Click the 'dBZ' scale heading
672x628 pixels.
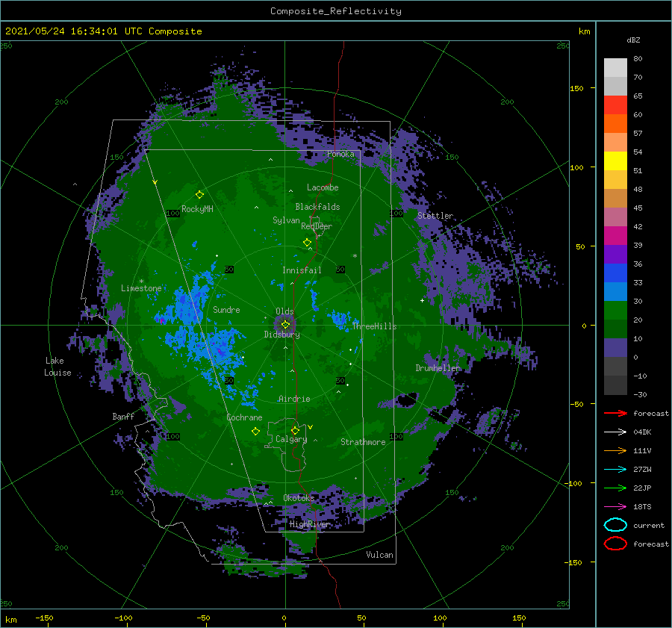pos(633,40)
